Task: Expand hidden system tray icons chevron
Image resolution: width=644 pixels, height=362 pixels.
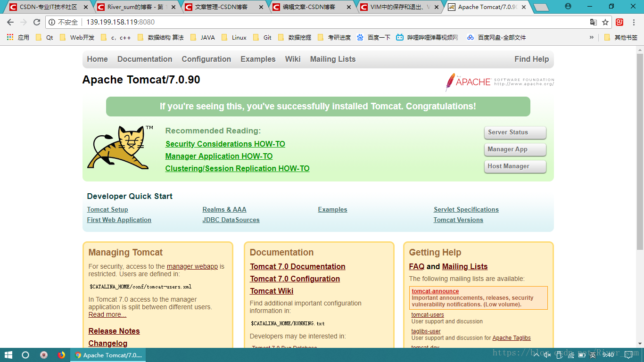Action: point(537,355)
